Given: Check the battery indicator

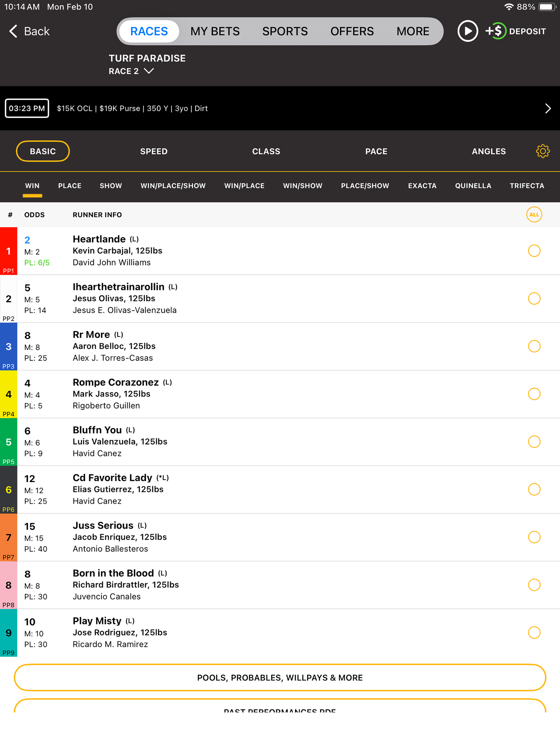Looking at the screenshot, I should tap(547, 7).
